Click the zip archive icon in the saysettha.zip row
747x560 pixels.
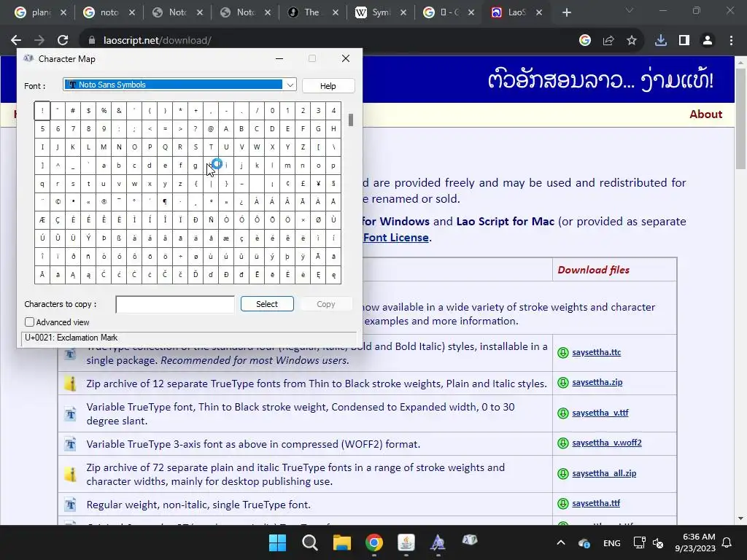pyautogui.click(x=71, y=384)
